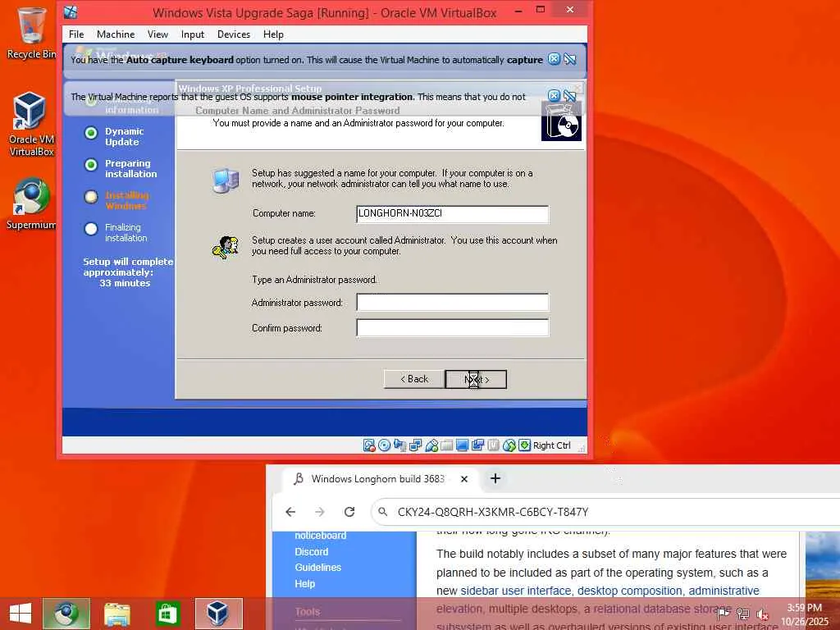Click the Back button in XP Setup
The height and width of the screenshot is (630, 840).
[414, 379]
